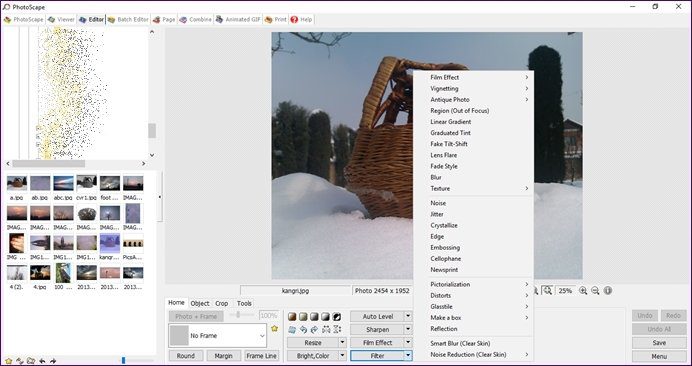692x366 pixels.
Task: Expand the Antique Photo submenu
Action: (x=473, y=99)
